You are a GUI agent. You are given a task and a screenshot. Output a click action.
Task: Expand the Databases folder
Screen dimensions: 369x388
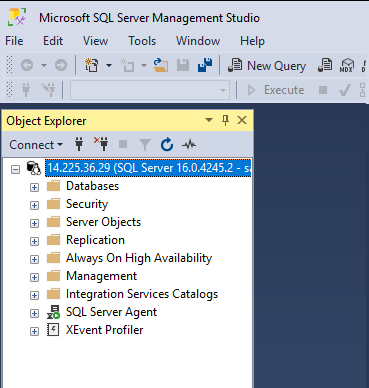coord(34,187)
